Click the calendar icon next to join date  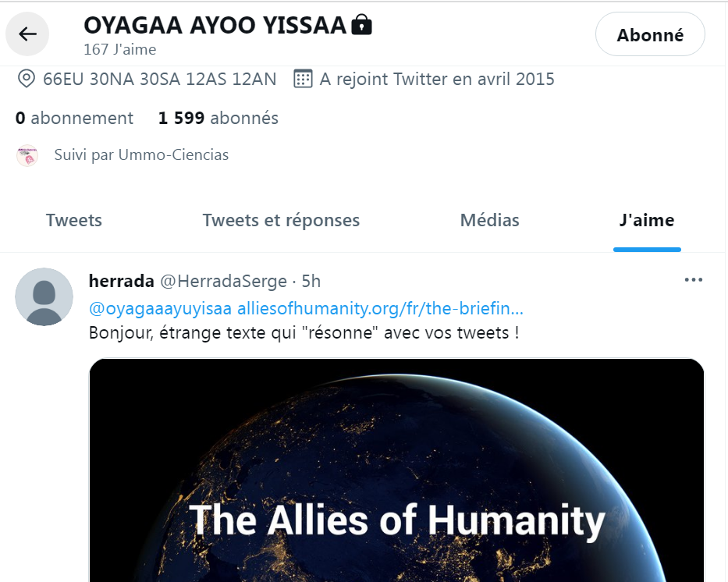[303, 79]
